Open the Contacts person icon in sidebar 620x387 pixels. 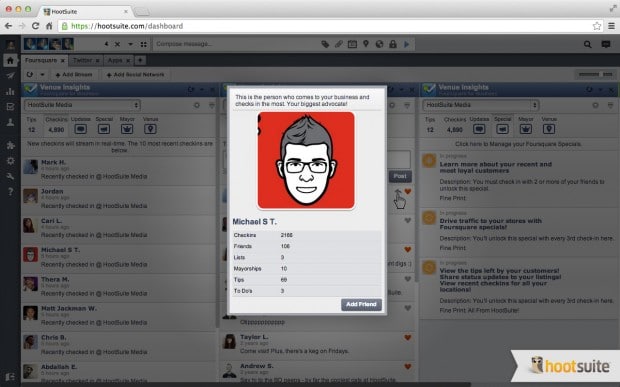click(x=10, y=122)
